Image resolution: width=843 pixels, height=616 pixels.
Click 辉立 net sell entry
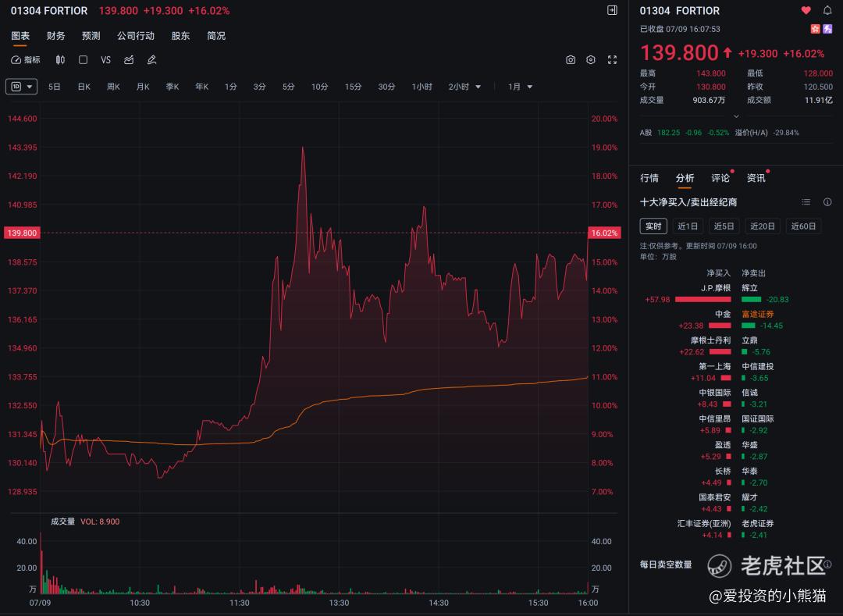pyautogui.click(x=765, y=294)
